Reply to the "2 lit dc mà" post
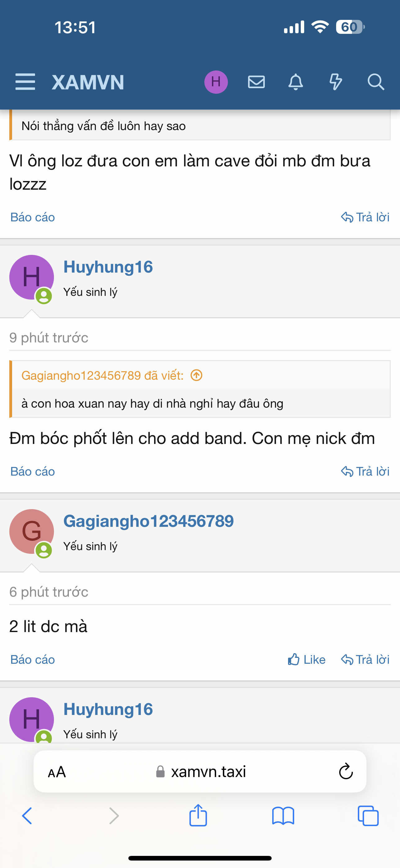The width and height of the screenshot is (400, 868). [365, 659]
